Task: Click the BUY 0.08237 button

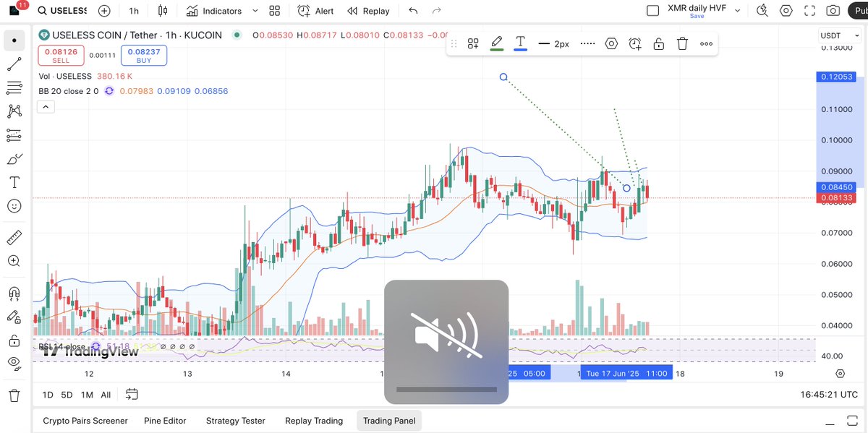Action: point(144,55)
